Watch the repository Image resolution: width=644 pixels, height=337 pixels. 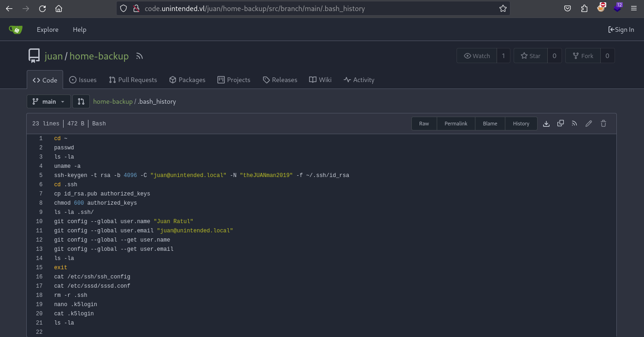pos(477,56)
